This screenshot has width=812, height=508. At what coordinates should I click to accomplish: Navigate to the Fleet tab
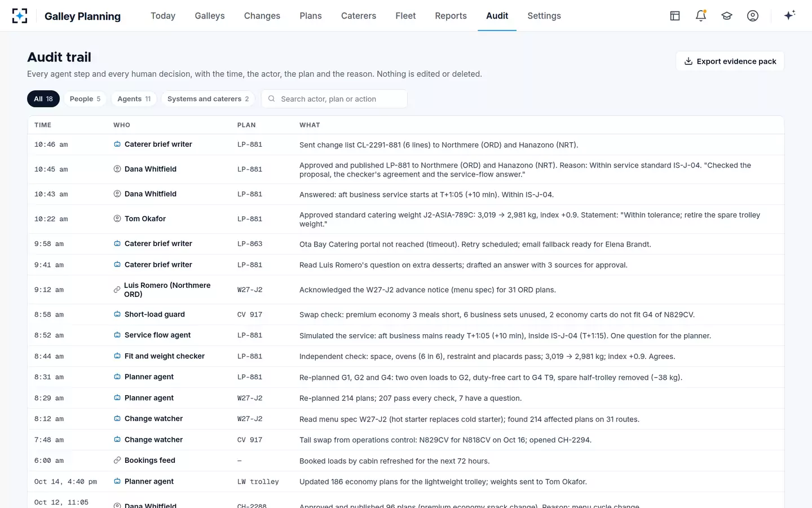[x=405, y=16]
